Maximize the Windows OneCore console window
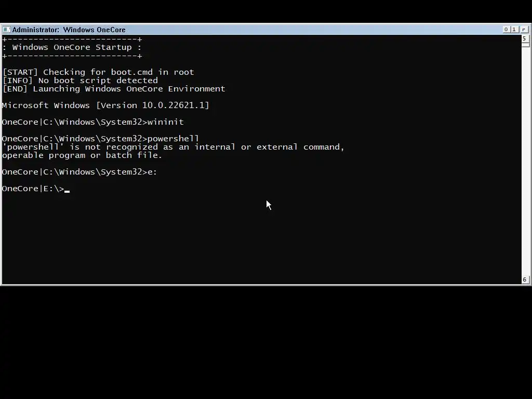The height and width of the screenshot is (399, 532). pyautogui.click(x=514, y=30)
